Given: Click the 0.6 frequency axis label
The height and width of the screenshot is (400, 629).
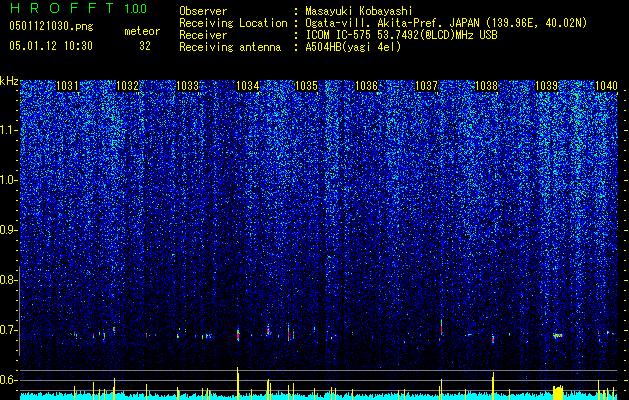Looking at the screenshot, I should 8,380.
